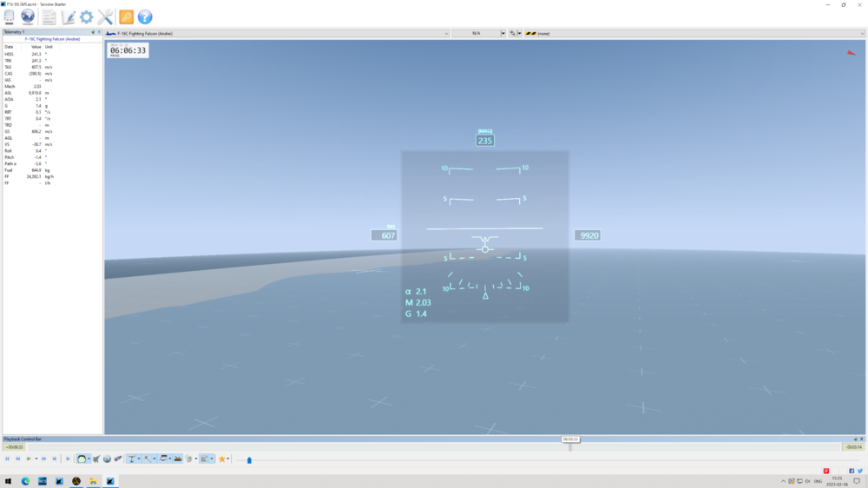
Task: Open the wrench and screwdriver tools icon
Action: [105, 17]
